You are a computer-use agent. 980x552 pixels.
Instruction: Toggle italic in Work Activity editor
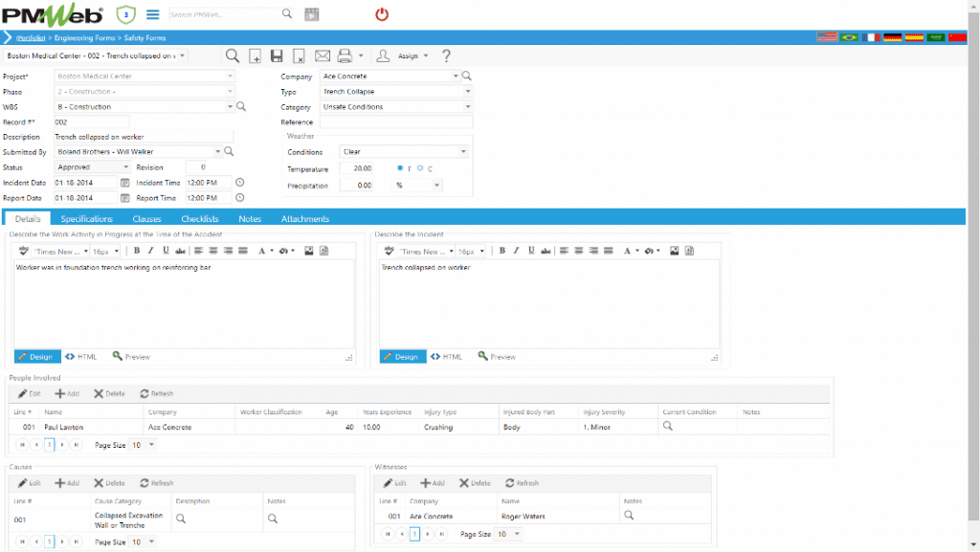pos(150,251)
